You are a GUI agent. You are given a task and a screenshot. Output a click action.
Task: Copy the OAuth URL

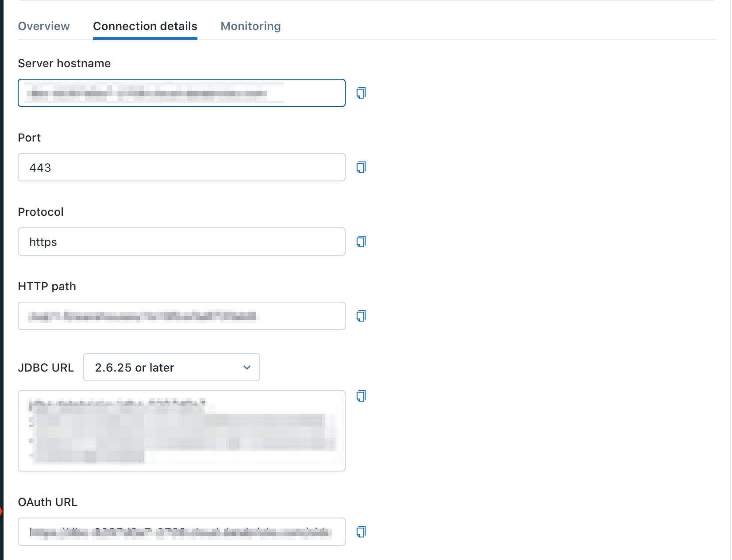click(x=361, y=532)
